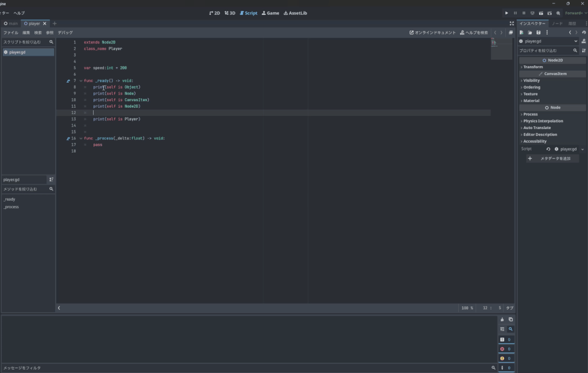Toggle distraction-free mode icon
588x373 pixels.
pyautogui.click(x=512, y=24)
